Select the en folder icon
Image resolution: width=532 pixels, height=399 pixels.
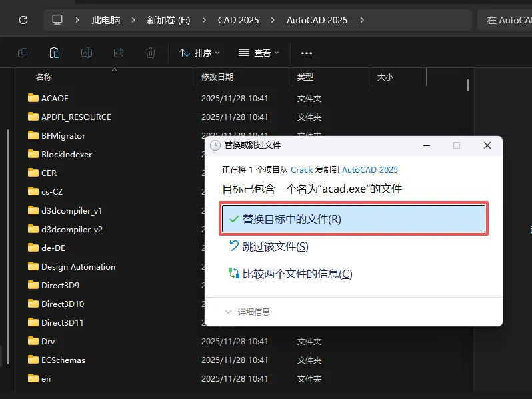tap(33, 378)
